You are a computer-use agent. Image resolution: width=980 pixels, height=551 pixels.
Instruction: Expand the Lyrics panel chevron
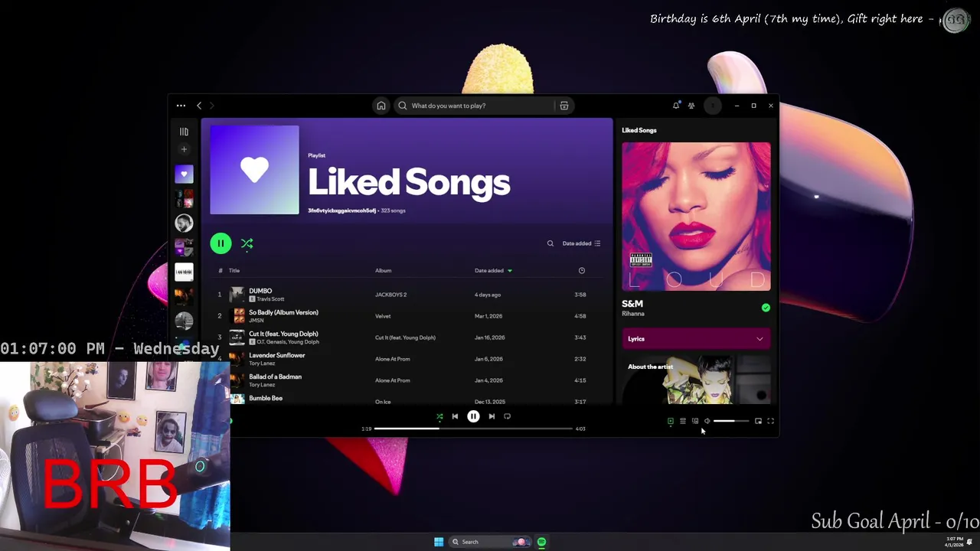759,339
